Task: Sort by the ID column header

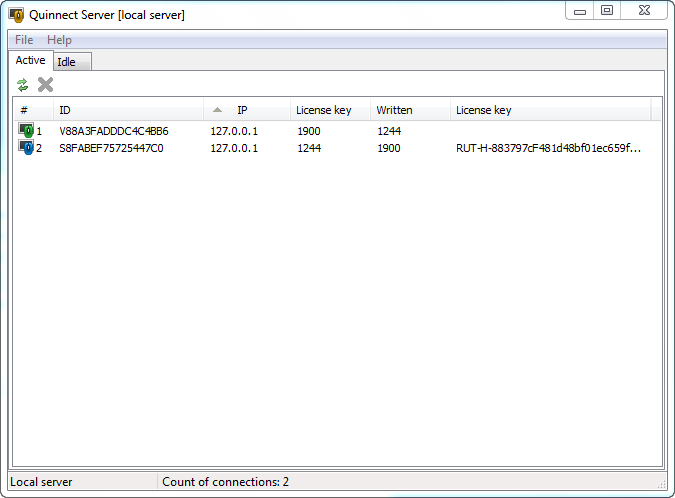Action: click(x=128, y=110)
